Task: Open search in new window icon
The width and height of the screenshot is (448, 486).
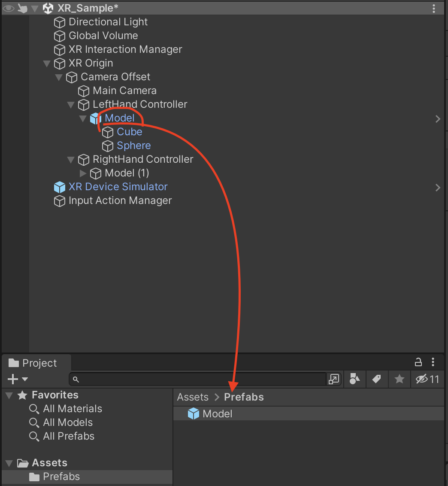Action: pos(334,379)
